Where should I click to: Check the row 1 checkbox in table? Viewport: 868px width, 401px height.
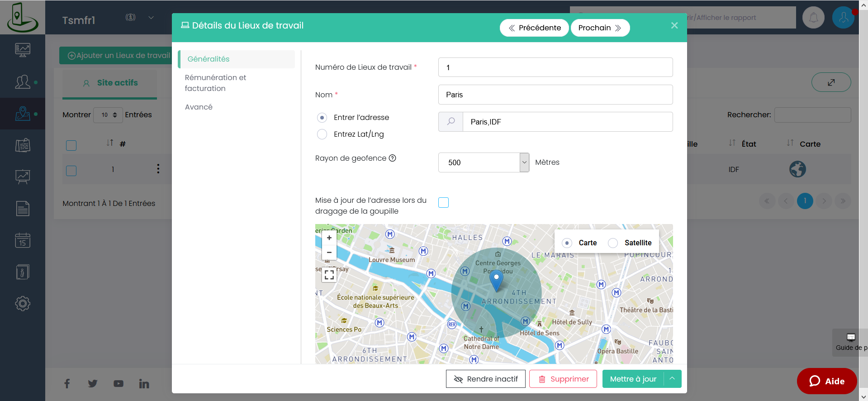71,171
